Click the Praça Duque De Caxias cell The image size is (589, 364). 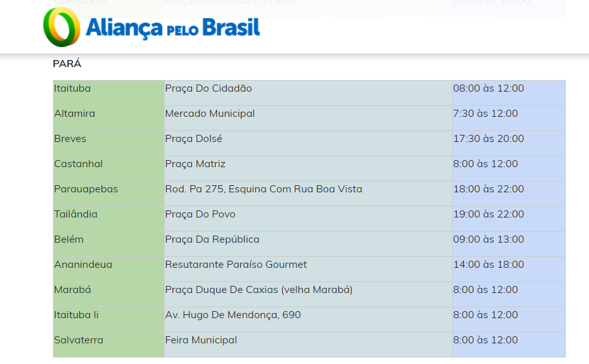click(x=258, y=290)
